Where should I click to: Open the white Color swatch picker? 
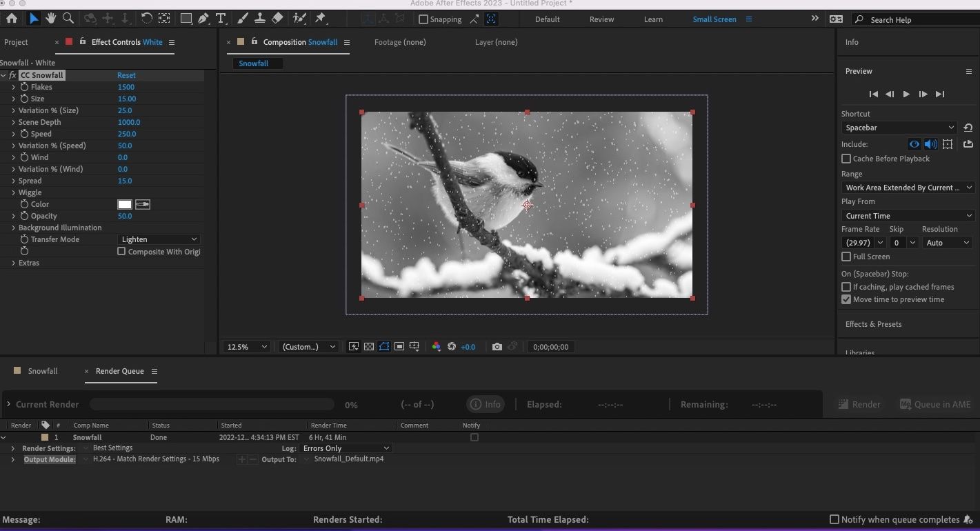(x=125, y=204)
